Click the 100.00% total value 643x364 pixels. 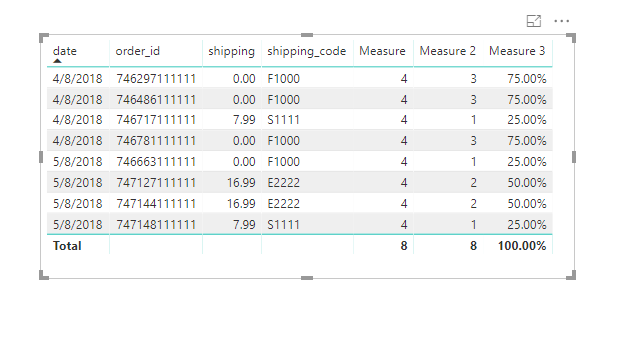click(x=522, y=246)
